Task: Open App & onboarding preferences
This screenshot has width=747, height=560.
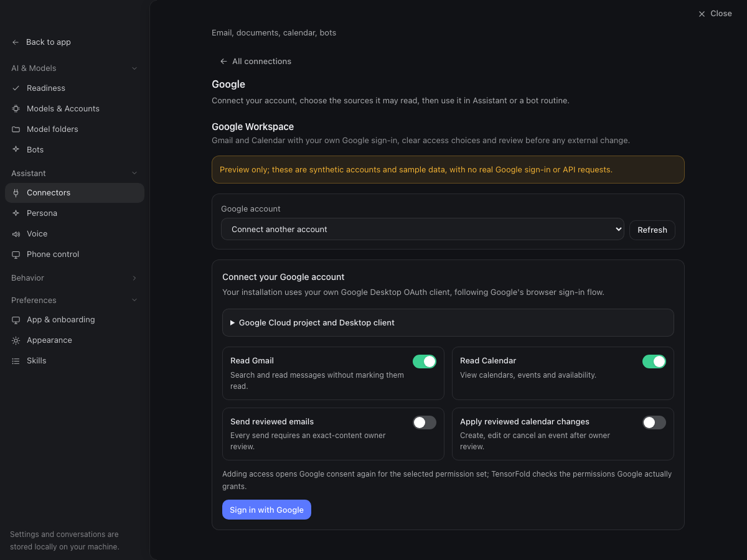Action: pos(75,320)
